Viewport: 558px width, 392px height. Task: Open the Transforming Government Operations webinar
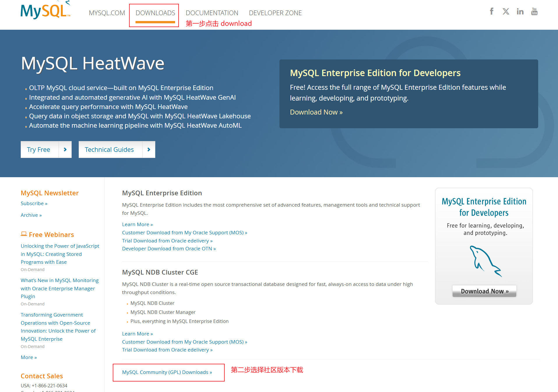coord(58,327)
